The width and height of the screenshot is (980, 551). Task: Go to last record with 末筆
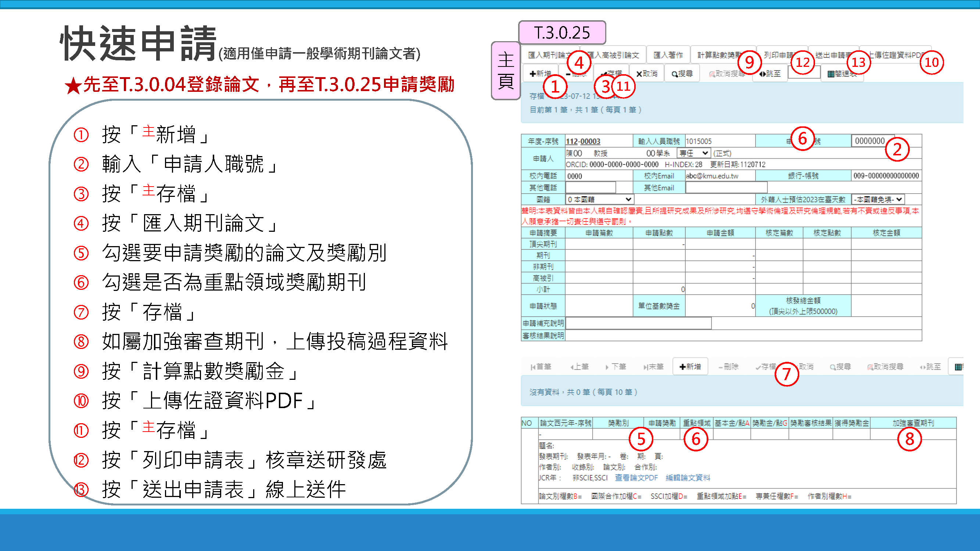point(653,367)
